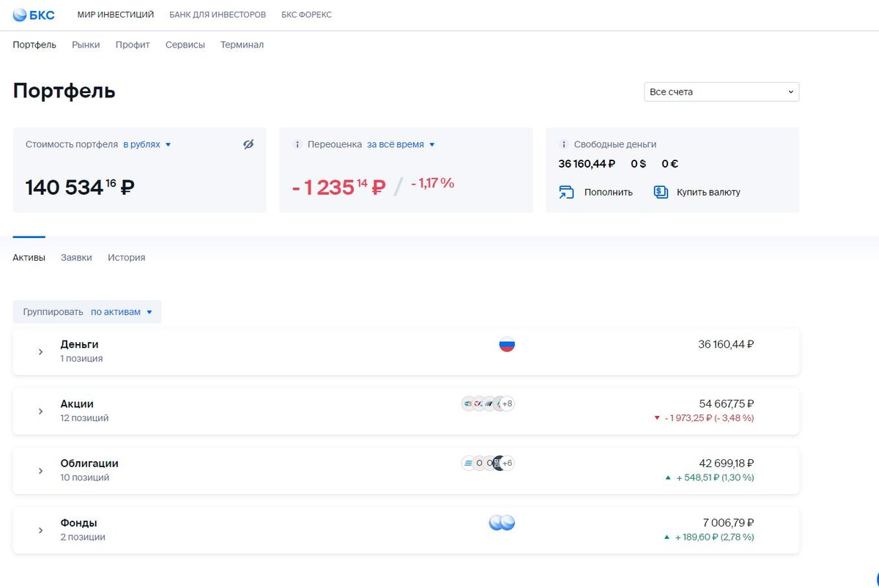This screenshot has width=879, height=588.
Task: Expand the Акции row chevron
Action: tap(41, 412)
